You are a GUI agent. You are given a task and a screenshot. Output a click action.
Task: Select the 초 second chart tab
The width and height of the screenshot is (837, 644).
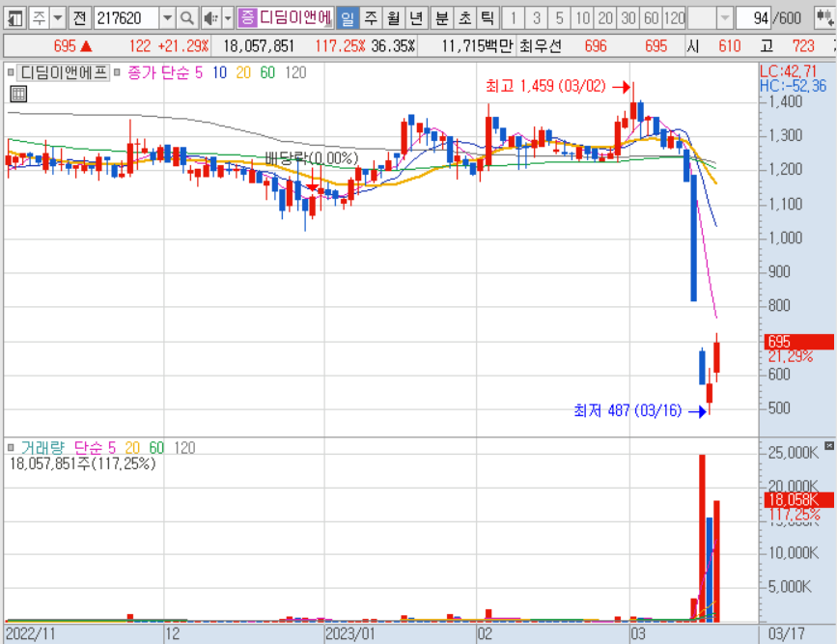point(465,18)
